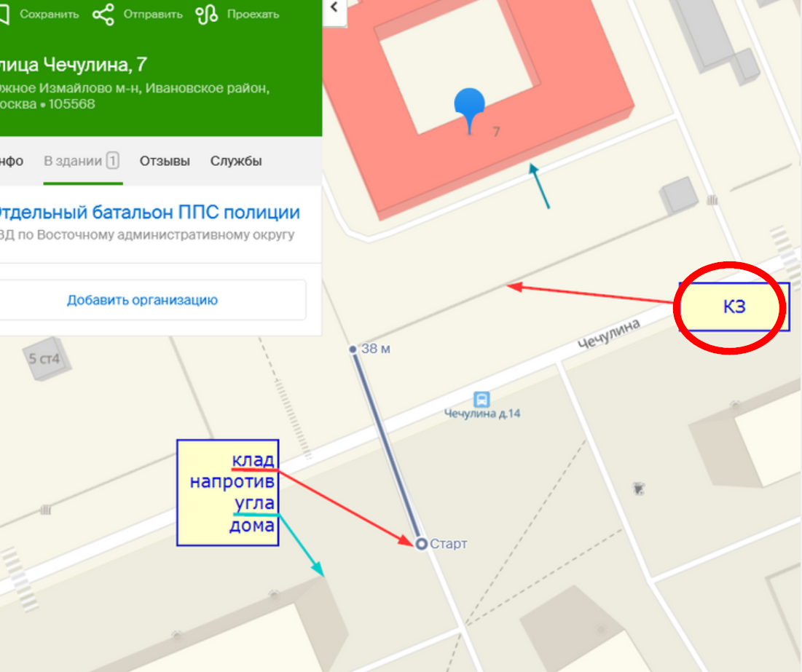Click the Старт ruler start marker
Image resolution: width=802 pixels, height=672 pixels.
(422, 544)
